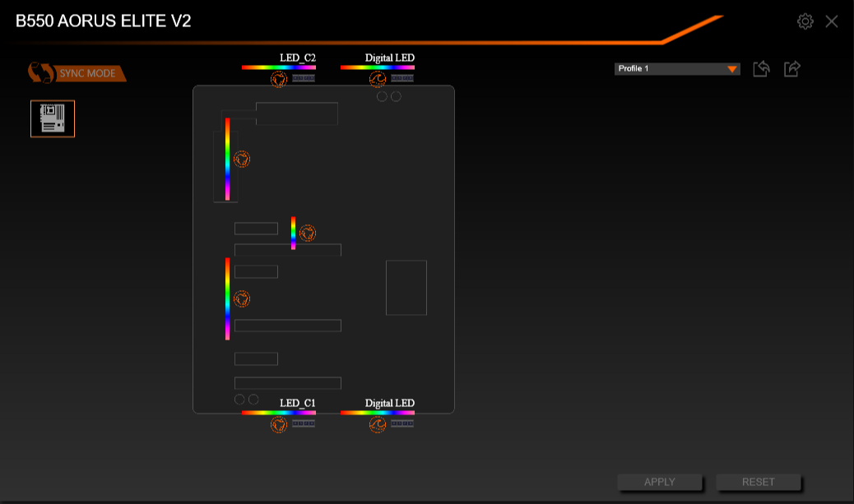
Task: Click the sync arrows icon next to SYNC MODE
Action: (x=41, y=72)
